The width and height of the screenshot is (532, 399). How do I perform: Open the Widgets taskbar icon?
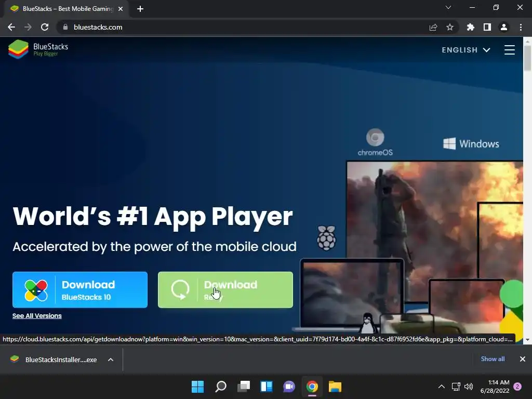(267, 387)
